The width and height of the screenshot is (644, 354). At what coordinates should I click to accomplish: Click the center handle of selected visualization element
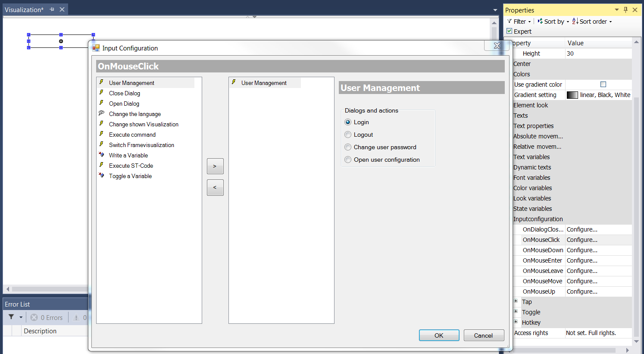(x=61, y=41)
